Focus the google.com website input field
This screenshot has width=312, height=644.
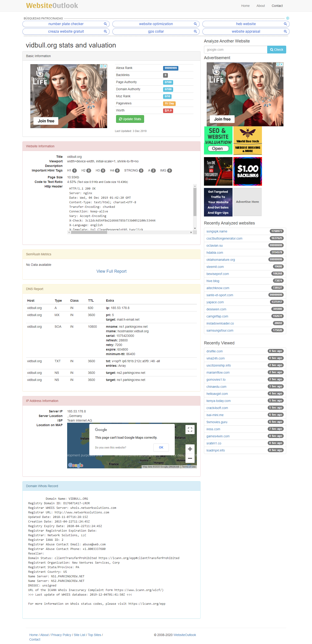(x=235, y=50)
